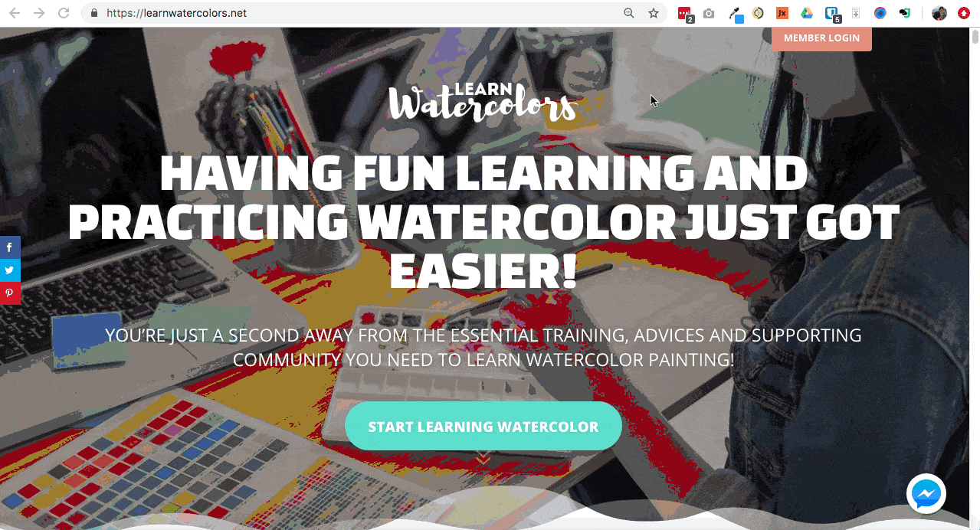Share page via Facebook sidebar icon
This screenshot has width=980, height=530.
[x=10, y=247]
